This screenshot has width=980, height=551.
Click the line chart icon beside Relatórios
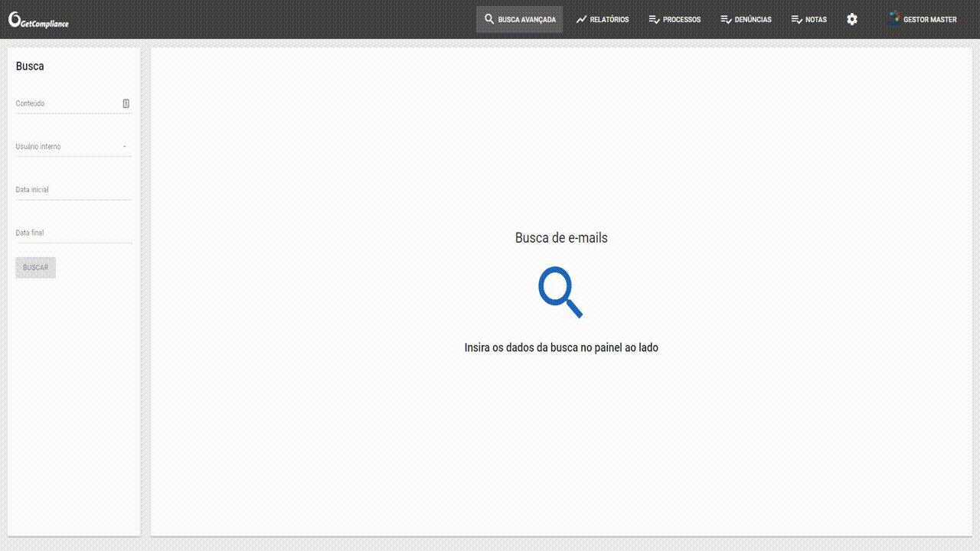pyautogui.click(x=581, y=19)
